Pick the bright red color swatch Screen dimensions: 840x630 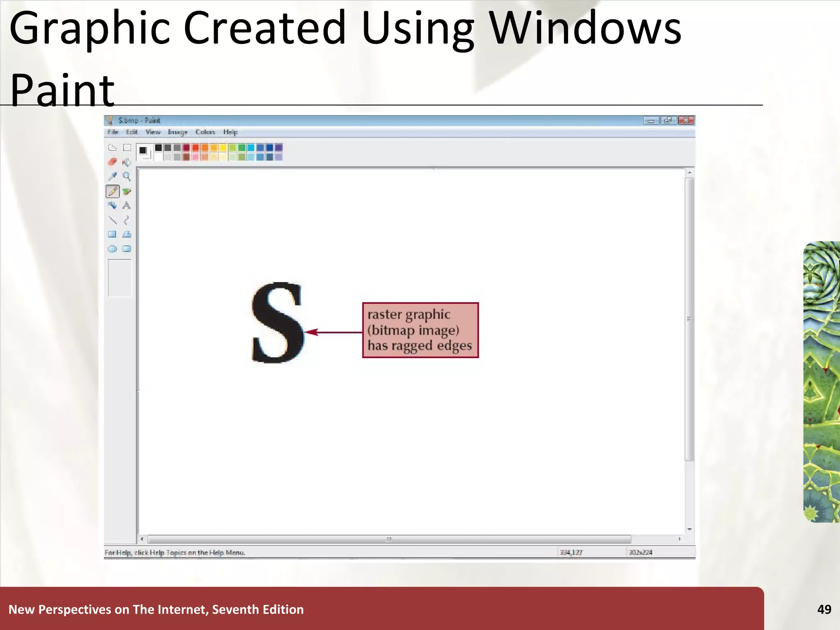click(196, 148)
